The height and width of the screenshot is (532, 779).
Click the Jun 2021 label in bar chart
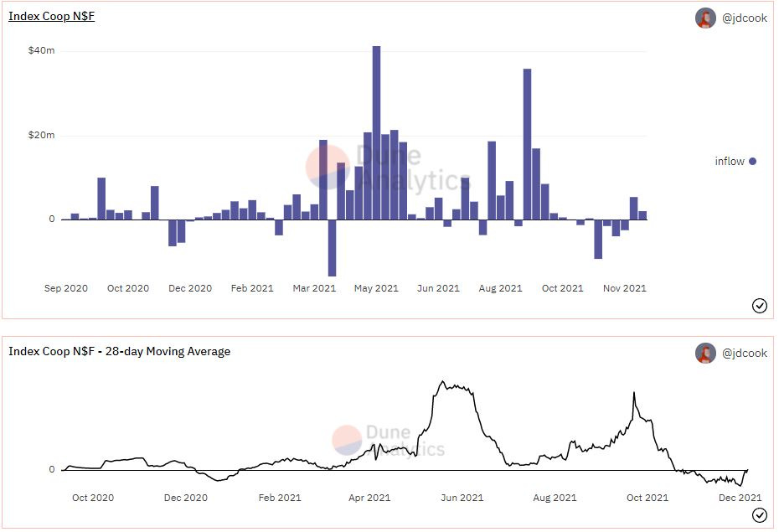click(439, 288)
